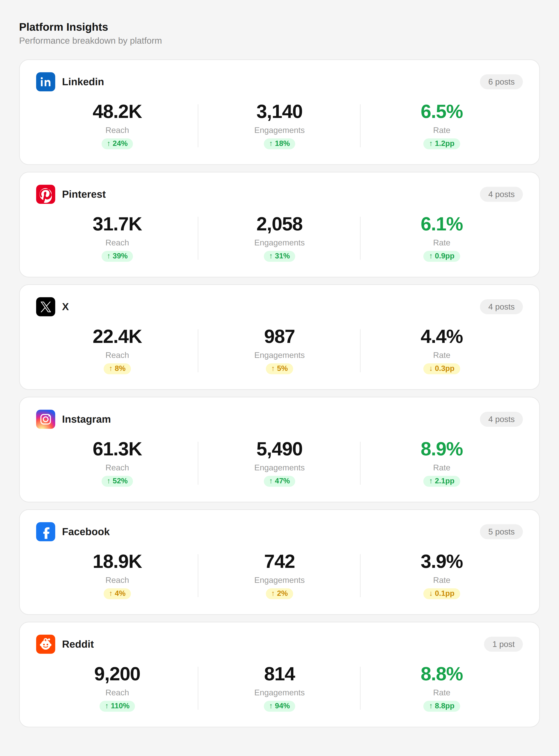Select the Reddit mascot icon
This screenshot has height=756, width=559.
(45, 644)
